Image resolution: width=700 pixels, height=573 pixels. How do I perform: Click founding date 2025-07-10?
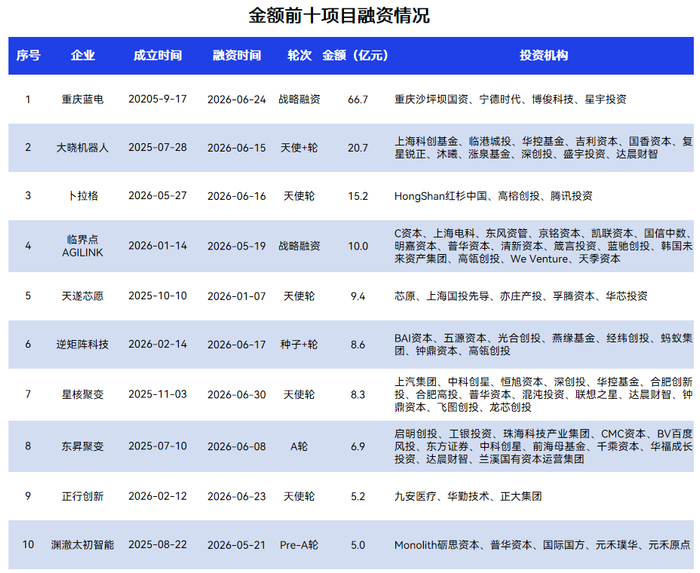[x=158, y=446]
